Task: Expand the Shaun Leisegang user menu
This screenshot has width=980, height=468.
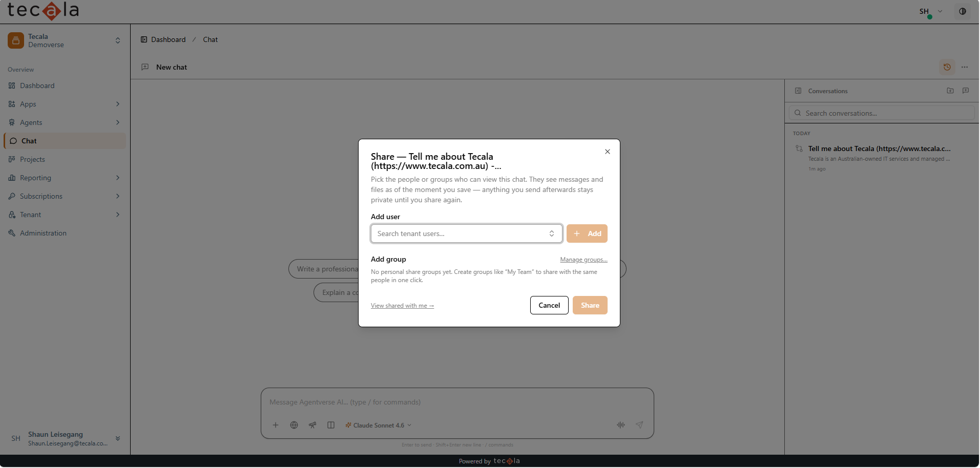Action: point(65,438)
